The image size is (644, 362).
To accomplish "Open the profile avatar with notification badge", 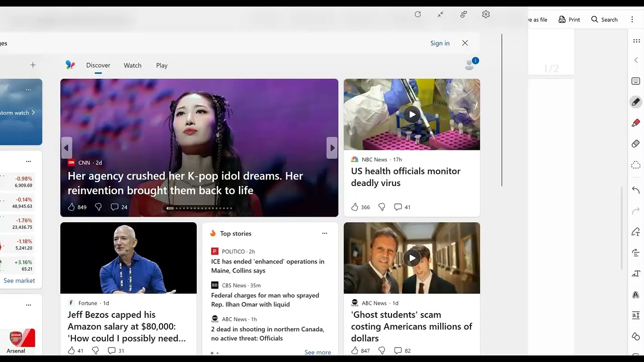I will coord(471,64).
